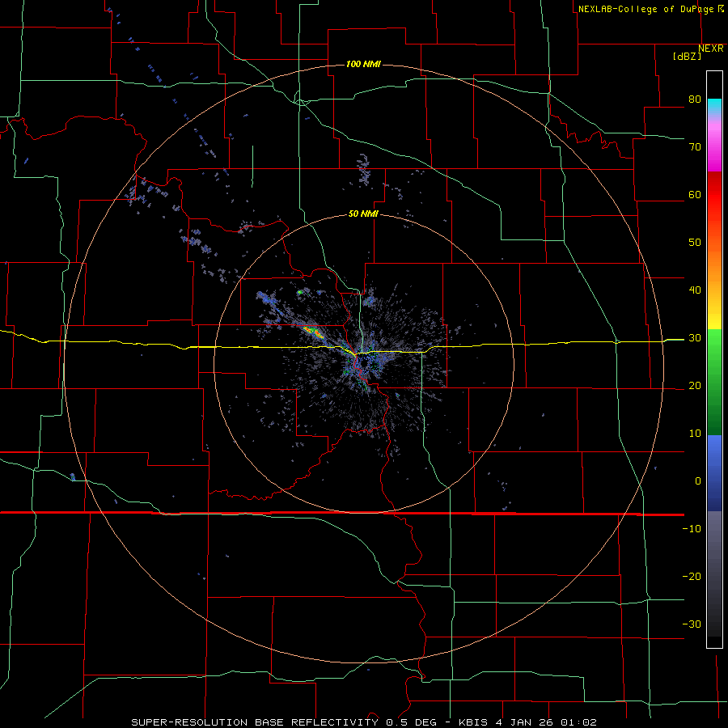
Task: Click the 10 value on dBZ scale
Action: [695, 434]
